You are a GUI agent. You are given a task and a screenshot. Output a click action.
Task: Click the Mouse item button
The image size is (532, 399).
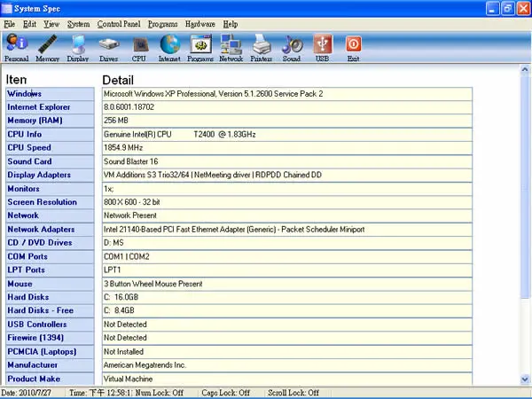click(51, 284)
